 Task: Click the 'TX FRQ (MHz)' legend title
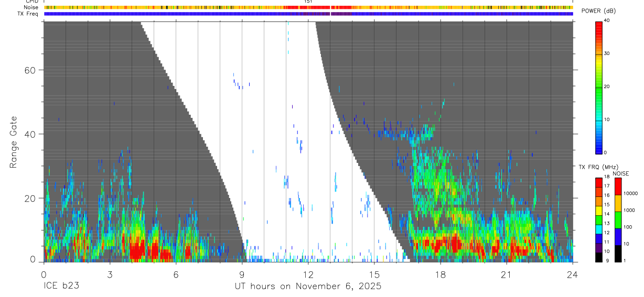tap(599, 167)
